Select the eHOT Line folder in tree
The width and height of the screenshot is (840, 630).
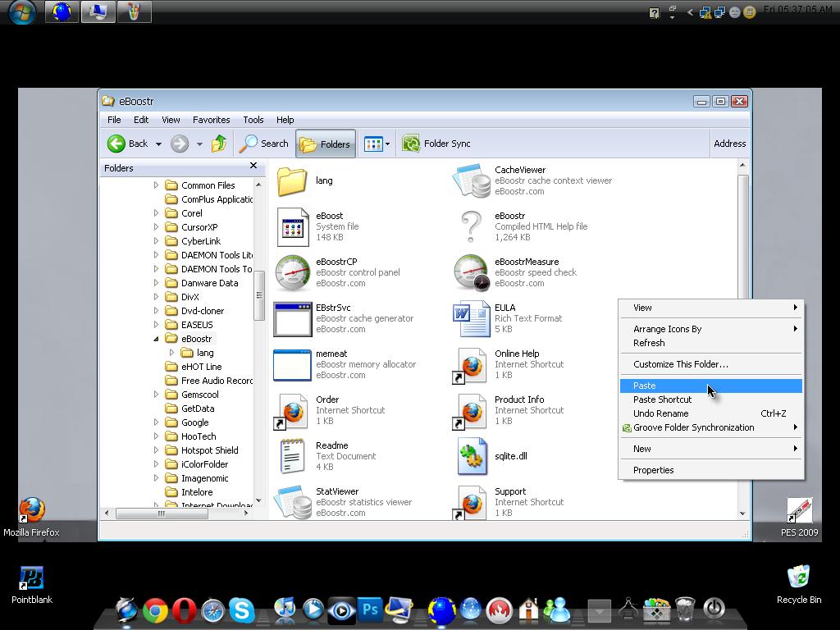tap(201, 367)
